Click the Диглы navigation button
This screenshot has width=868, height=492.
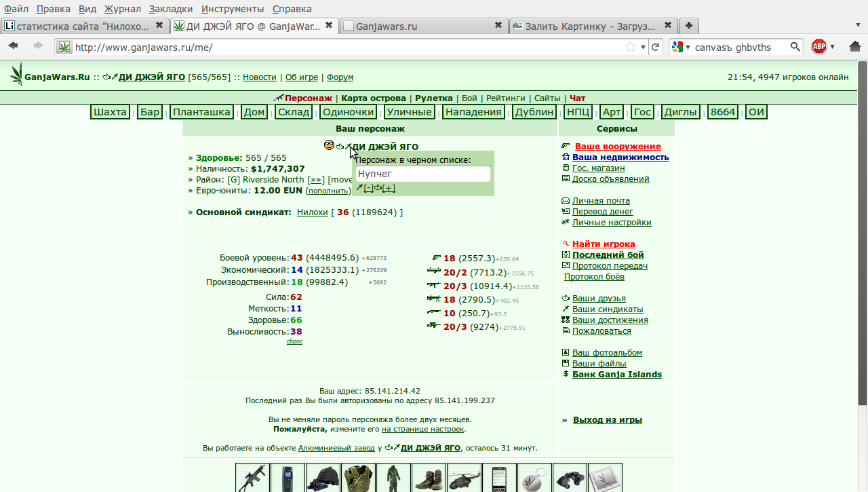coord(680,112)
